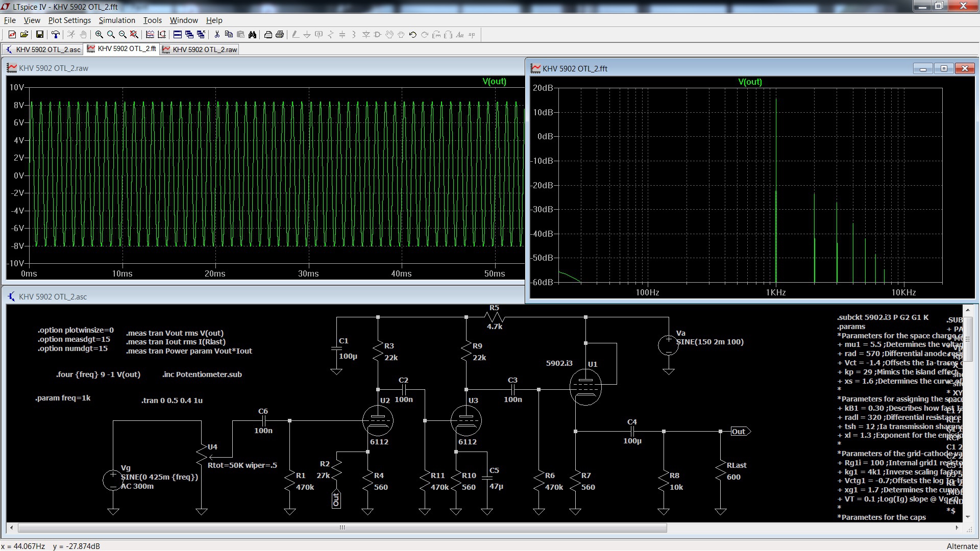Click the Text 'Aa' tool icon
Screen dimensions: 980x551
(460, 35)
